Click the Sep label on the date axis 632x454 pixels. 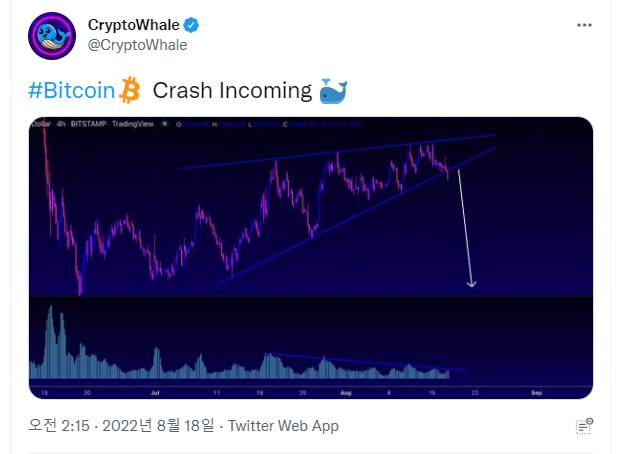pos(536,393)
